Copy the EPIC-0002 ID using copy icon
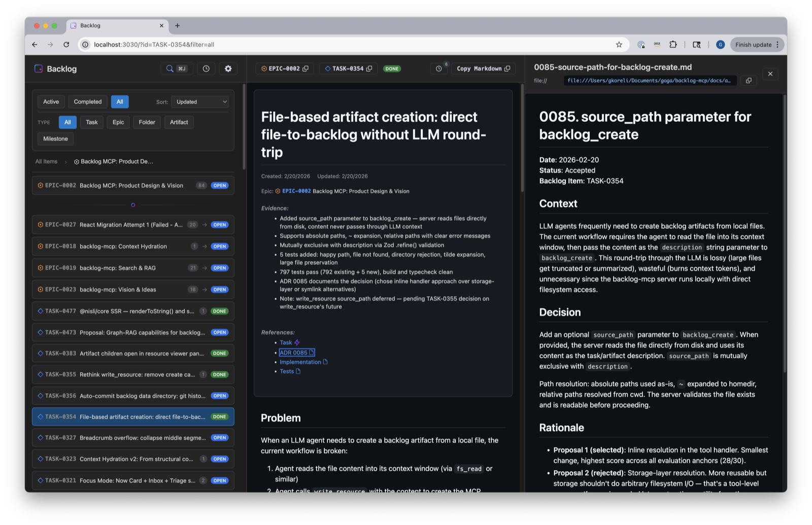Image resolution: width=812 pixels, height=525 pixels. tap(306, 69)
